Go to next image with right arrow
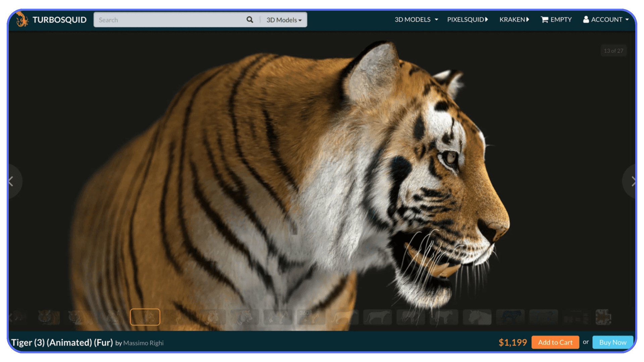The image size is (644, 362). (631, 181)
